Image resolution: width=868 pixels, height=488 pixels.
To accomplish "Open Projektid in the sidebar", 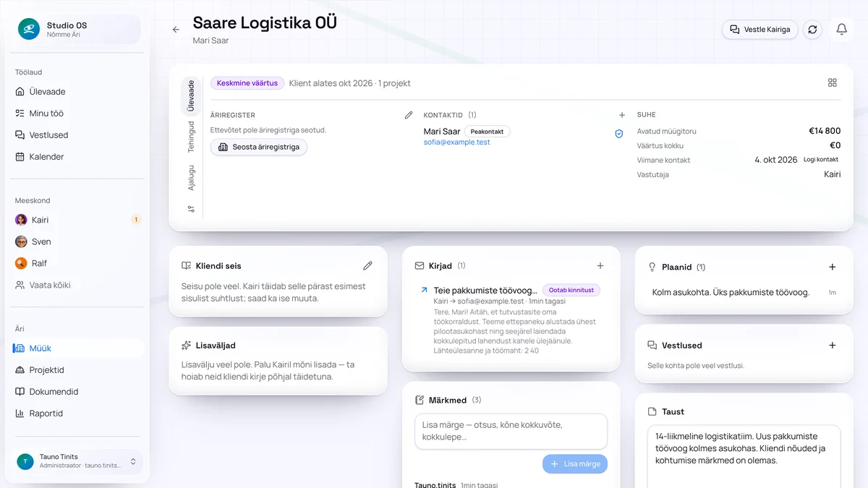I will [78, 370].
